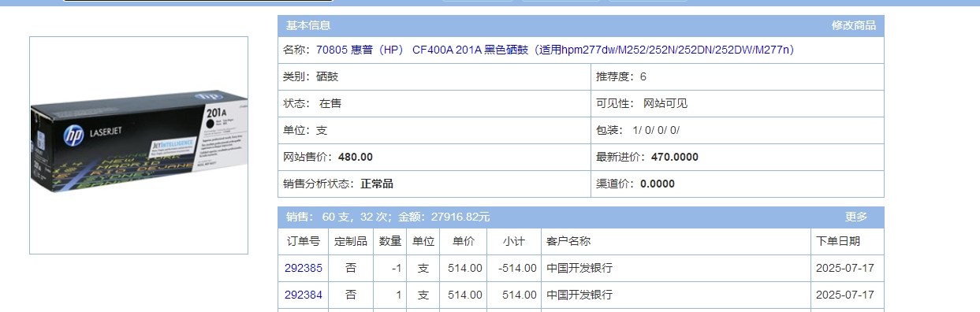Screen dimensions: 980x312
Task: Select the 网站售价 480.00 cell
Action: [434, 158]
